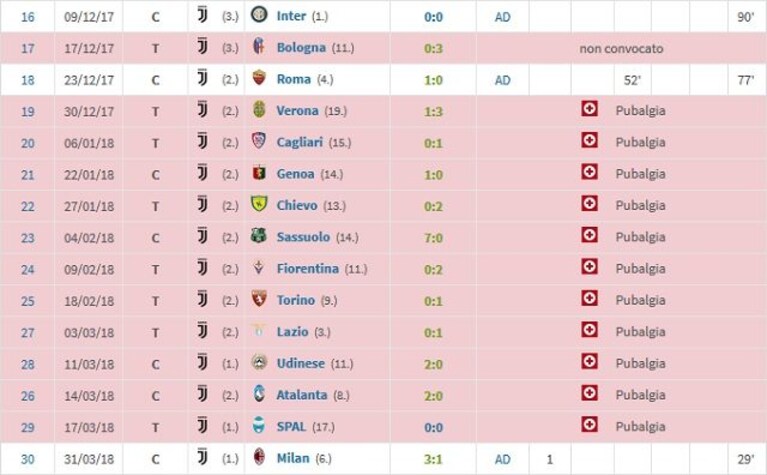Open the Cagliari team link
The width and height of the screenshot is (767, 475).
(299, 142)
